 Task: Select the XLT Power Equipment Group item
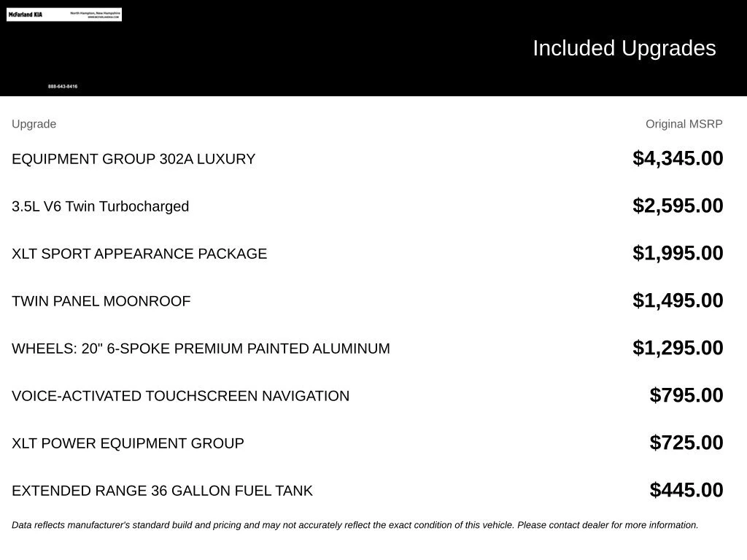[128, 443]
